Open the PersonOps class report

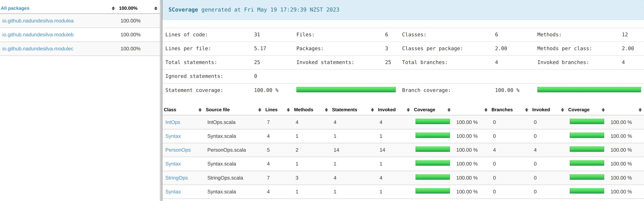pyautogui.click(x=178, y=150)
